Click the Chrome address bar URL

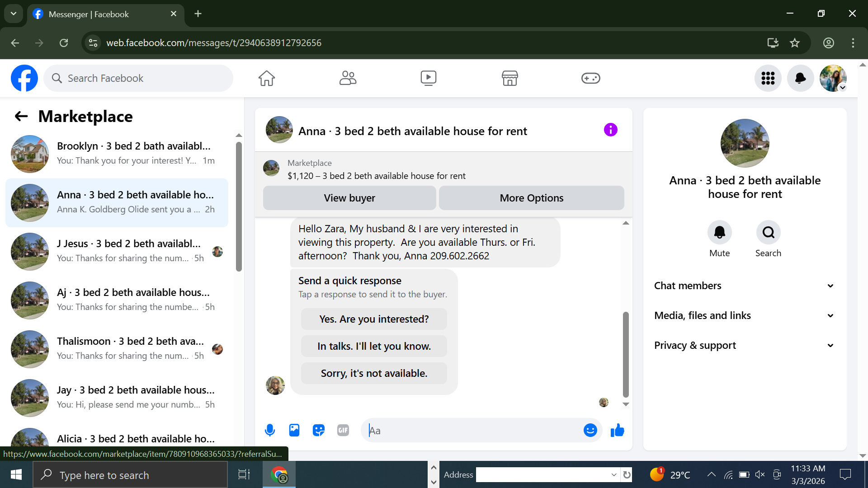pyautogui.click(x=214, y=43)
